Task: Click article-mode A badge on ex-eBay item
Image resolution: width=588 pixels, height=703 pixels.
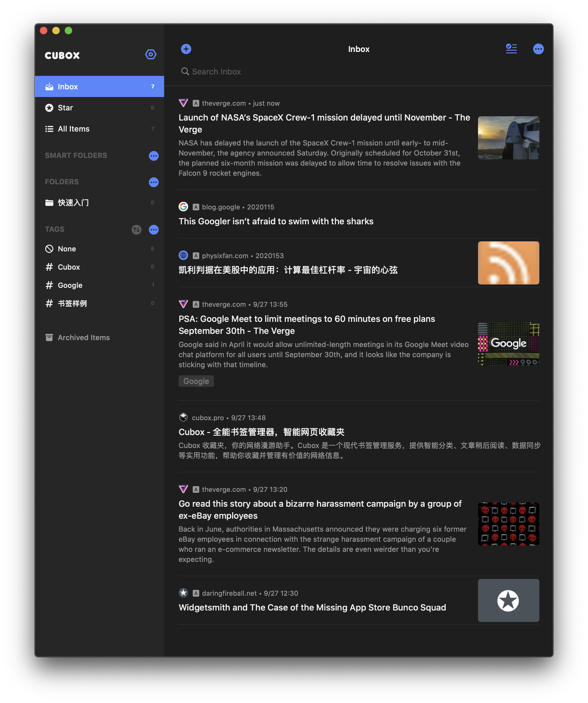Action: (196, 489)
